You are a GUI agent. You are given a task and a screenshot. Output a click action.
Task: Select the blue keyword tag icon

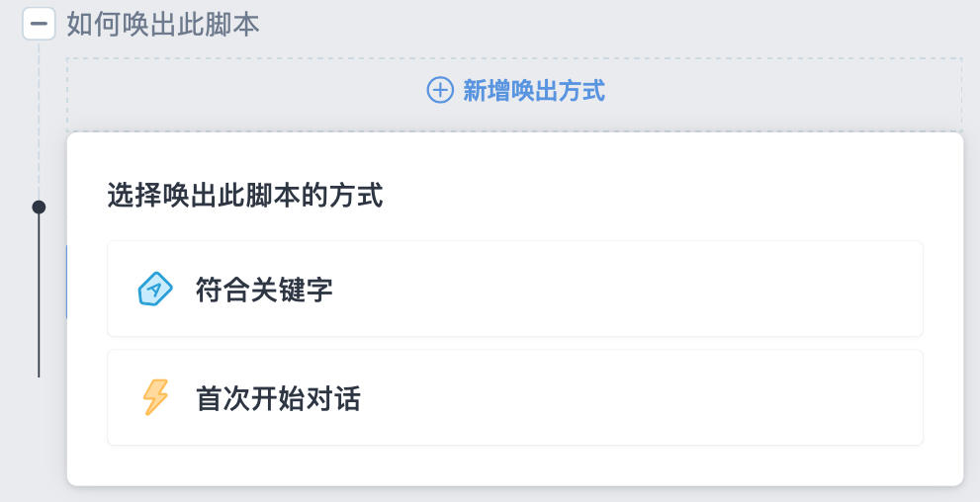[155, 290]
